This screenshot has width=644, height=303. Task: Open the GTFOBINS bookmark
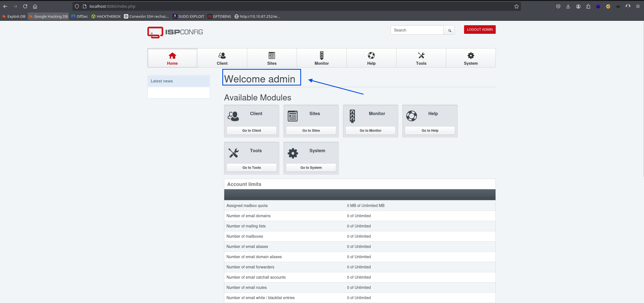219,16
